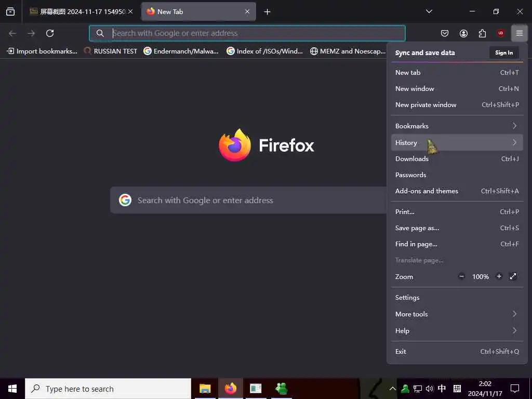Choose New tab menu item
532x399 pixels.
coord(457,72)
